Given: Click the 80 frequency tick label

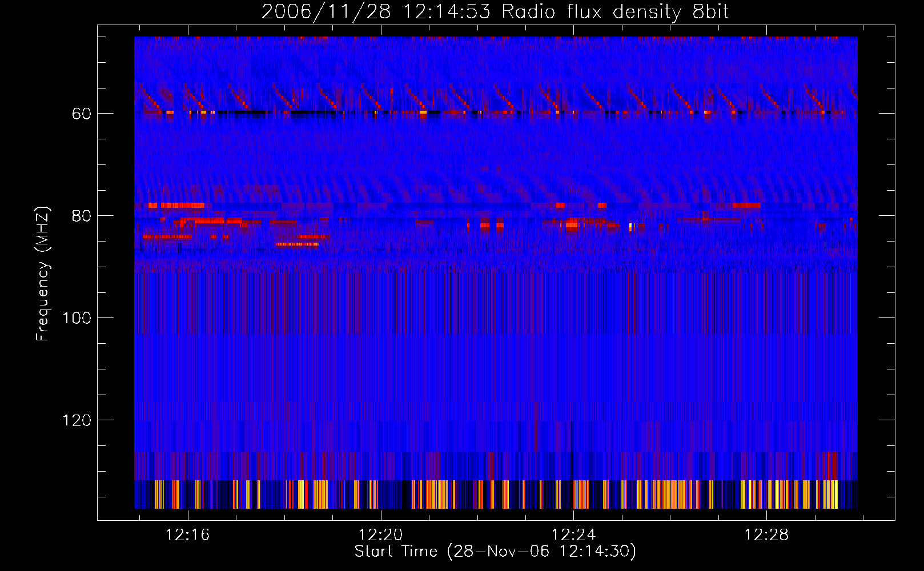Looking at the screenshot, I should coord(82,216).
